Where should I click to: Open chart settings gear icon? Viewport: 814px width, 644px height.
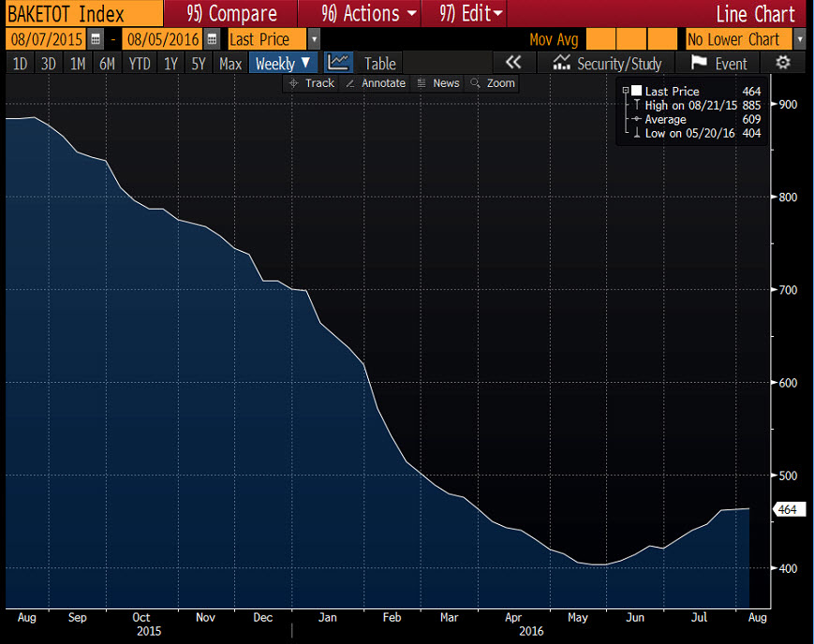click(783, 63)
